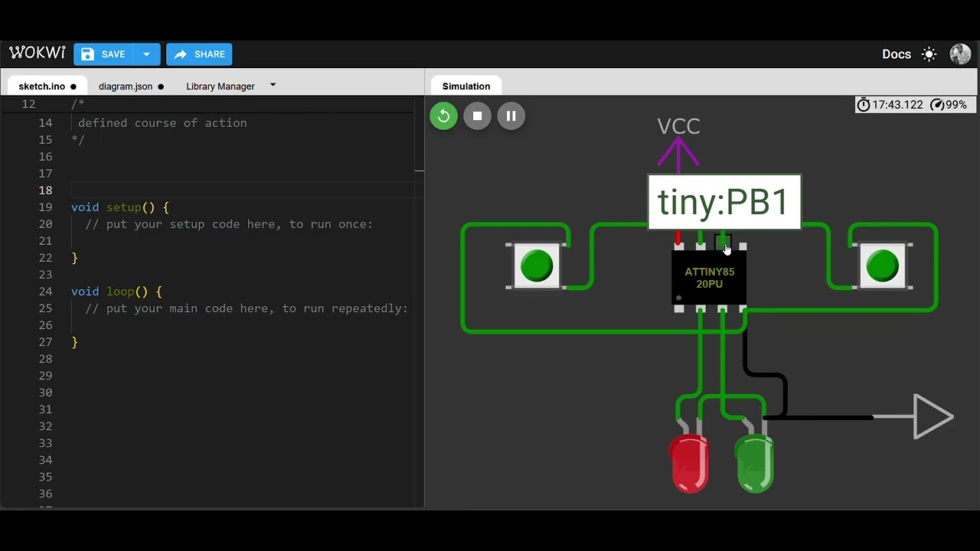Image resolution: width=980 pixels, height=551 pixels.
Task: Click the 'defined course of action' comment line
Action: pyautogui.click(x=162, y=123)
